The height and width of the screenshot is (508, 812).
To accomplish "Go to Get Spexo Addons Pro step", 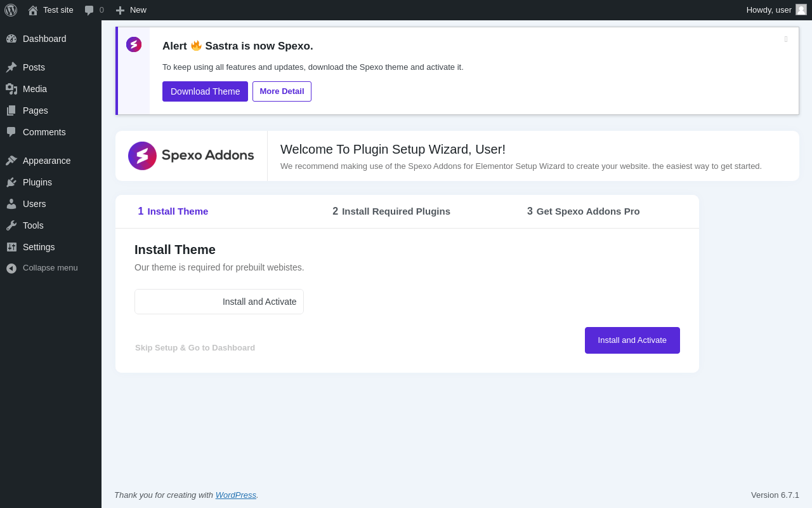I will coord(584,211).
